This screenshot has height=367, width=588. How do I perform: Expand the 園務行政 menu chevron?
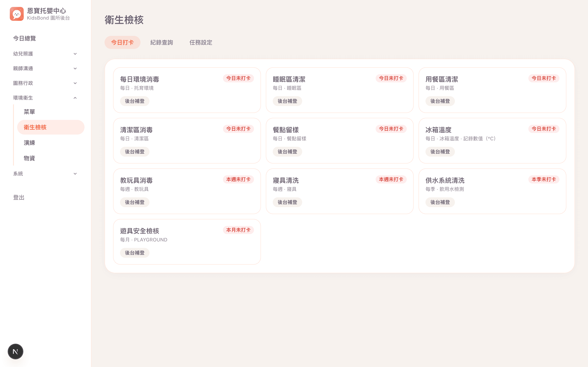pos(75,83)
